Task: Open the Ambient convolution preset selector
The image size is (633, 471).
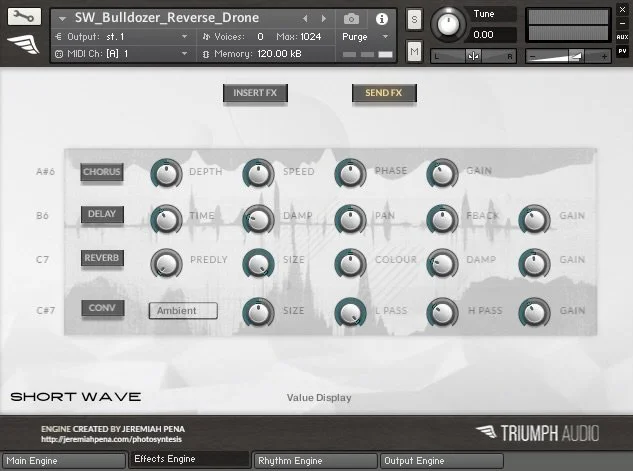Action: pos(183,311)
